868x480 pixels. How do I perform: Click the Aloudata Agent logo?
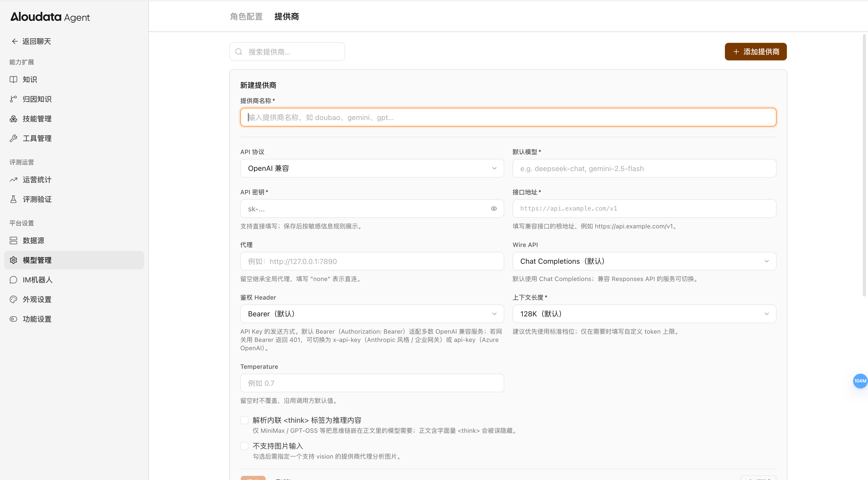50,17
